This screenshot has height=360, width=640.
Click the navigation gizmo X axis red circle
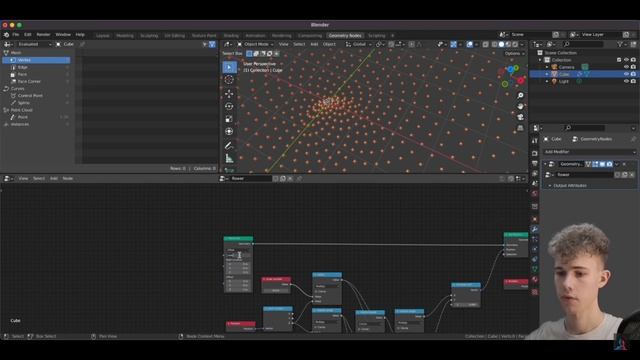point(521,80)
